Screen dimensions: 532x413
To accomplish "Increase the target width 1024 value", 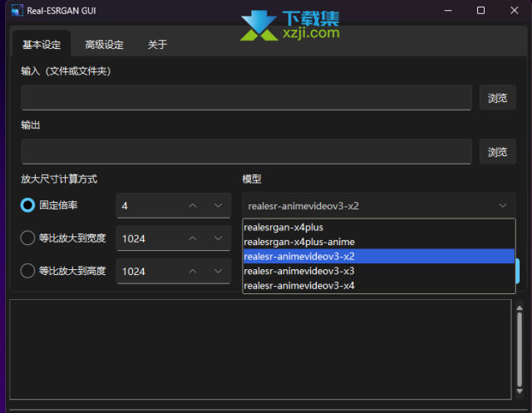I will coord(193,238).
